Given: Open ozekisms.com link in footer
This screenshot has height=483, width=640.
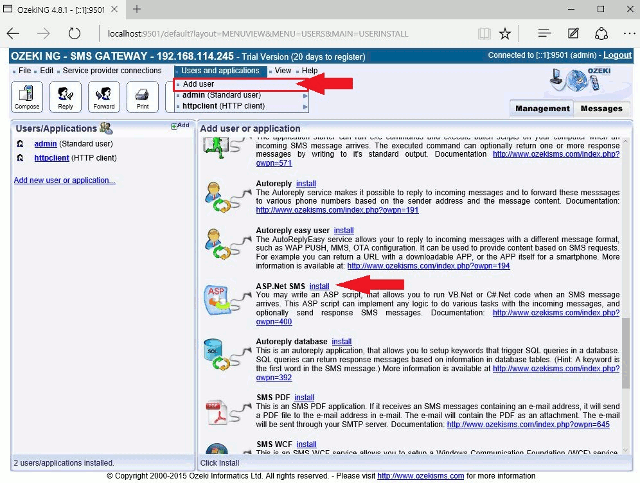Looking at the screenshot, I should (x=420, y=476).
